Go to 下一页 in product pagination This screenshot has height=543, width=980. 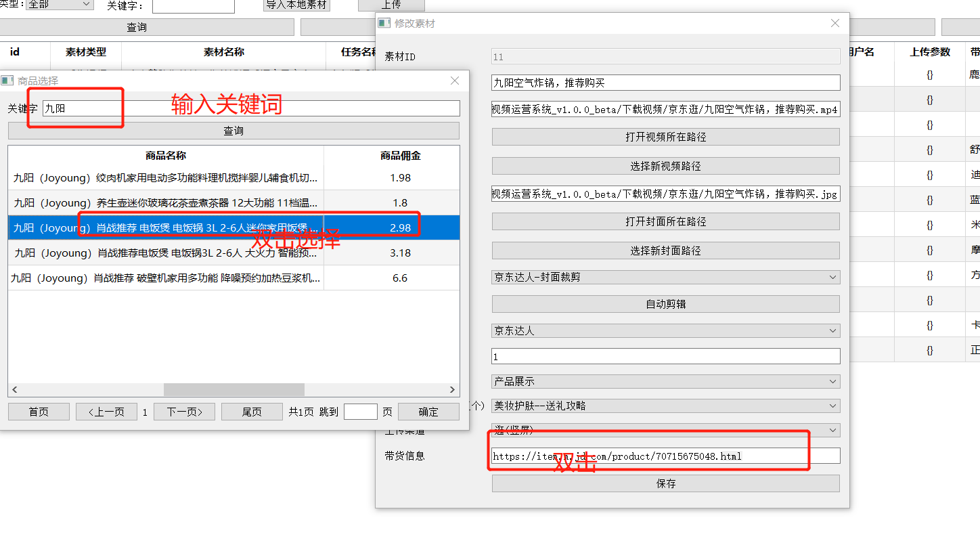point(184,412)
